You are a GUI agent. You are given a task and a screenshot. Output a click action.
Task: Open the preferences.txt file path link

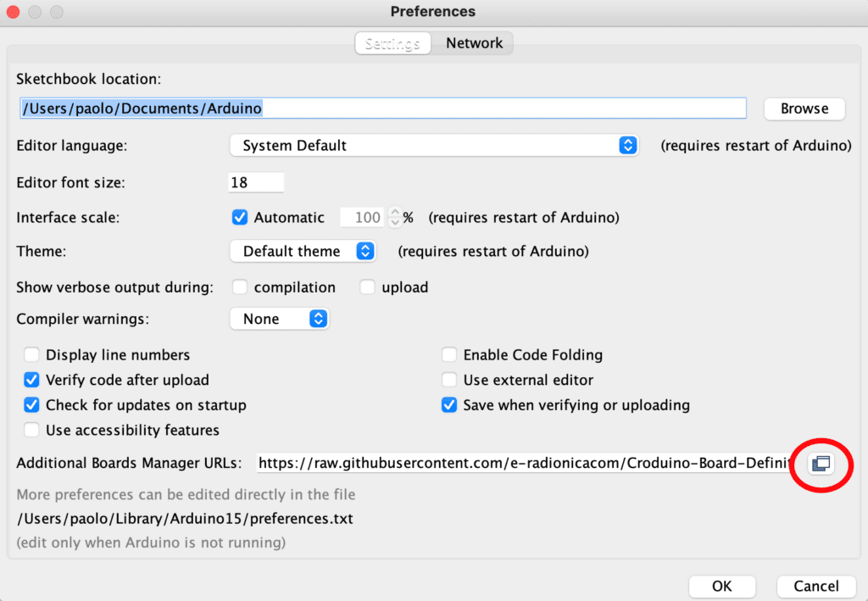185,519
